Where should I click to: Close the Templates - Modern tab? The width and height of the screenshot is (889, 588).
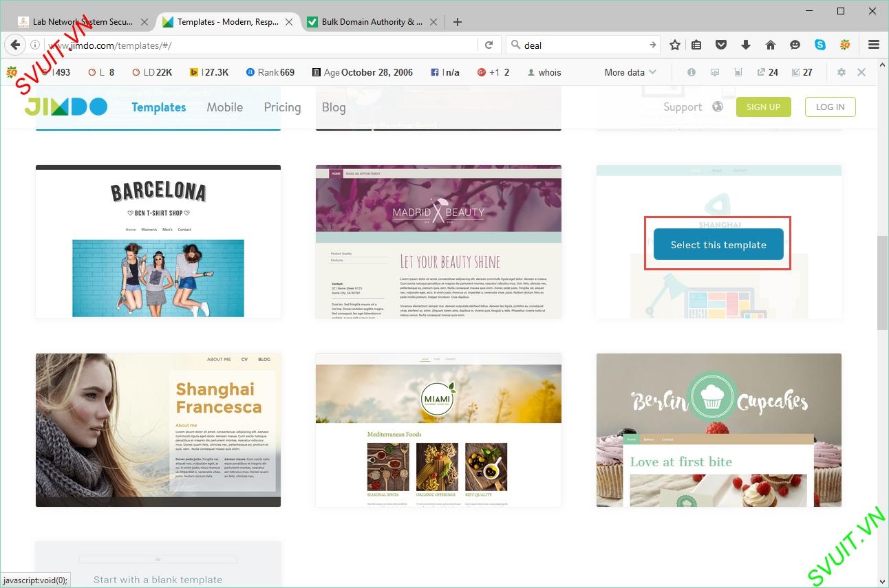290,22
